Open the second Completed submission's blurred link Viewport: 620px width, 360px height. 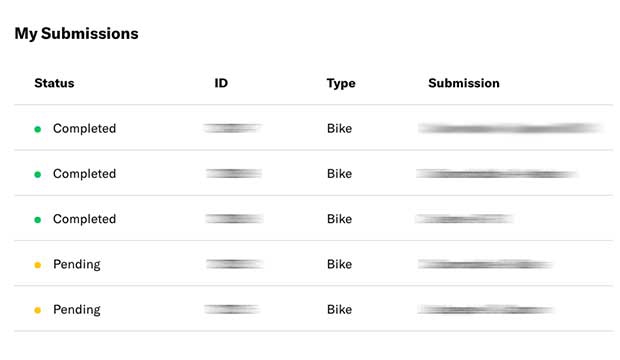point(496,174)
